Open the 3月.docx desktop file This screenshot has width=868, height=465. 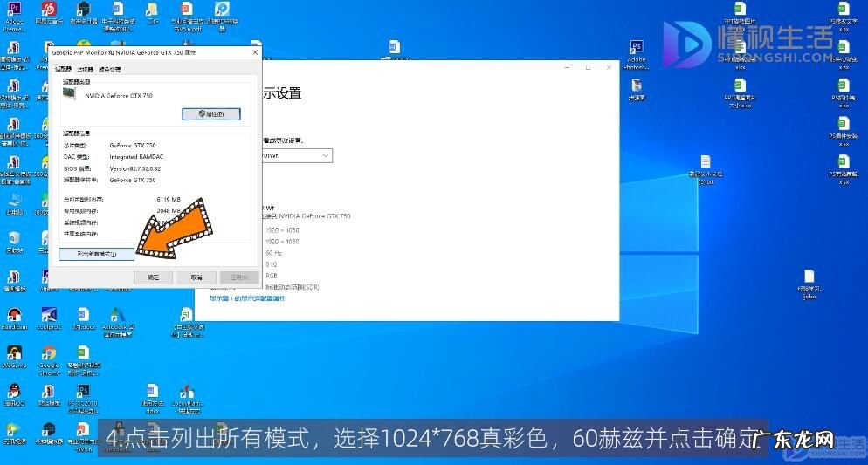point(83,319)
